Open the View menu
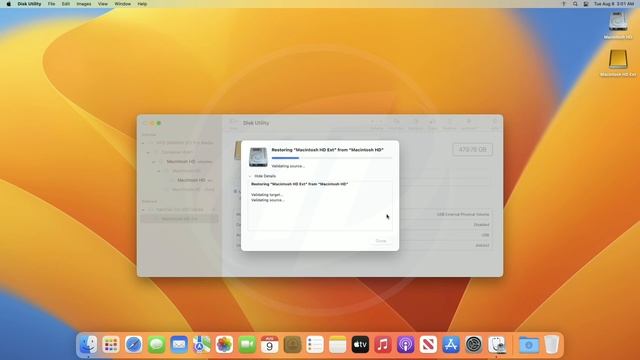640x360 pixels. [103, 4]
